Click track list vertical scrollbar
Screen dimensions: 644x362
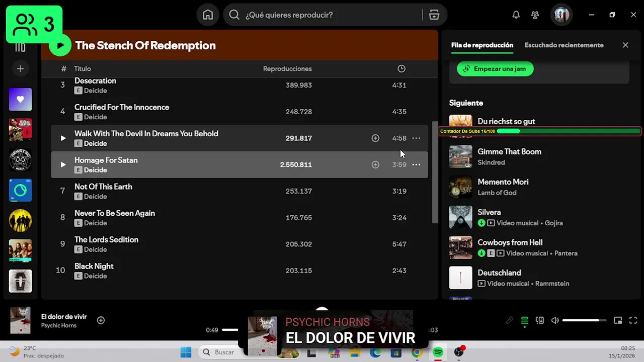[435, 172]
